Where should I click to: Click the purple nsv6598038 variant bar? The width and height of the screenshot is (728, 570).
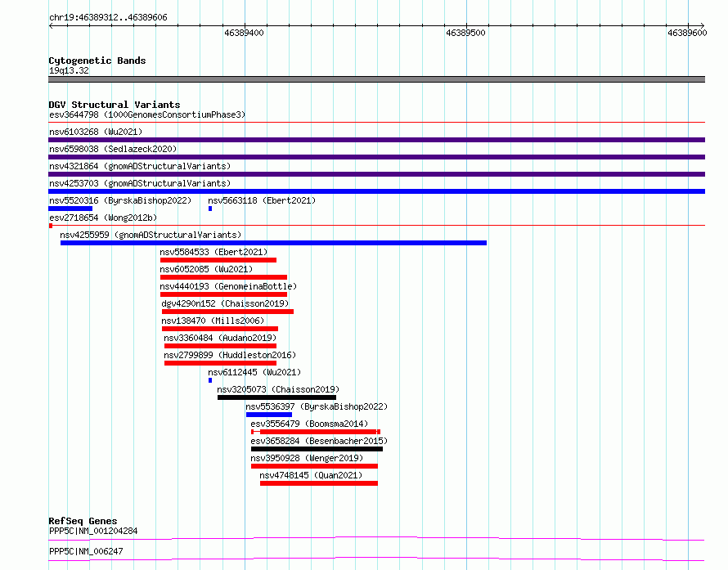(x=376, y=157)
